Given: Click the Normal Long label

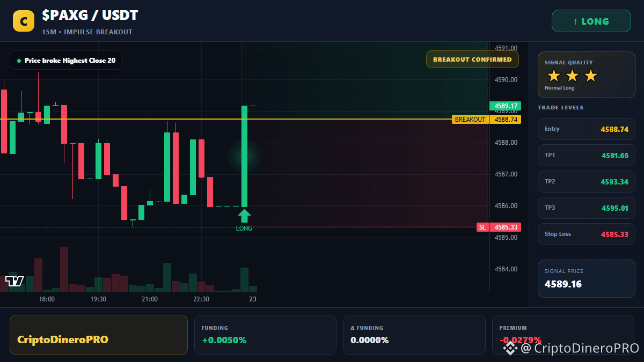Looking at the screenshot, I should pos(559,87).
